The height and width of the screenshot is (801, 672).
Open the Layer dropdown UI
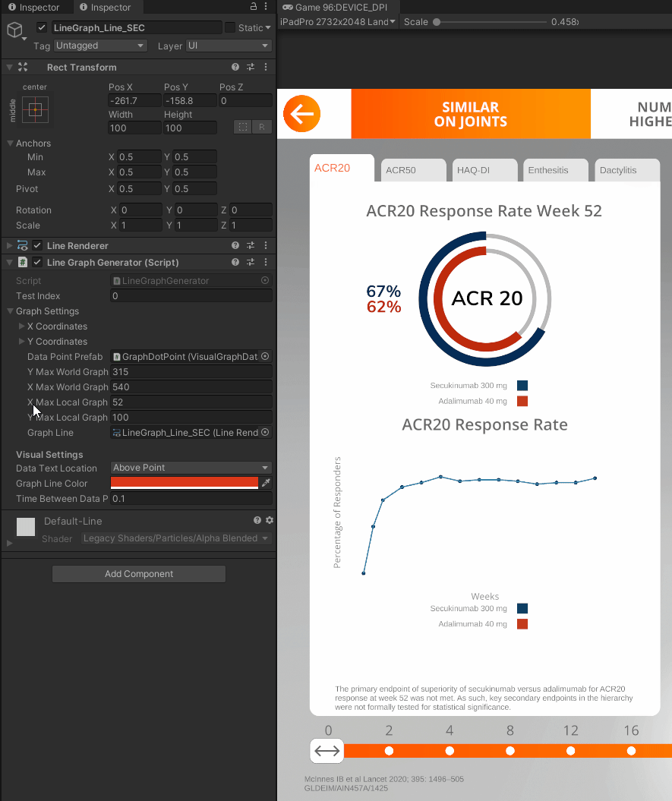229,46
